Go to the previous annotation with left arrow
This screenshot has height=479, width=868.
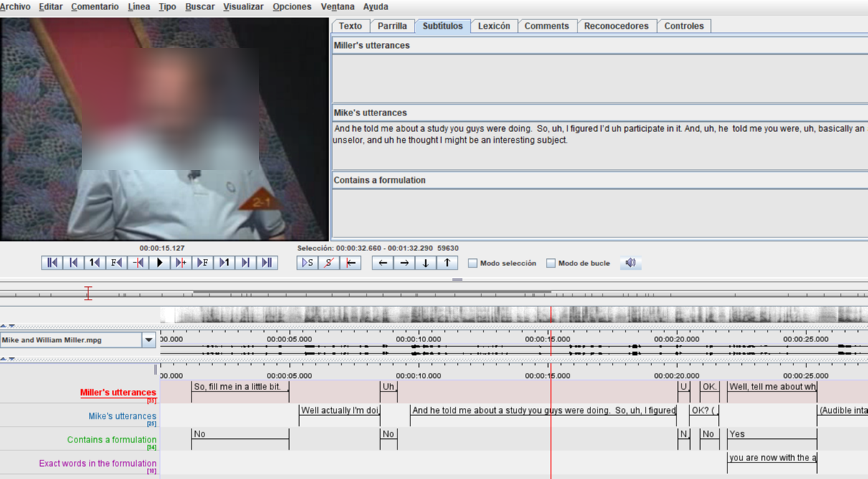coord(383,263)
